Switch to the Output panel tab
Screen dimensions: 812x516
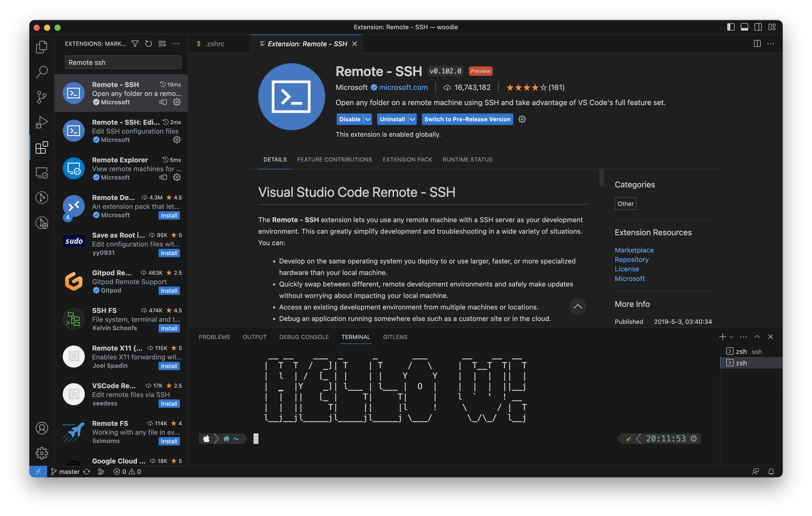coord(254,337)
